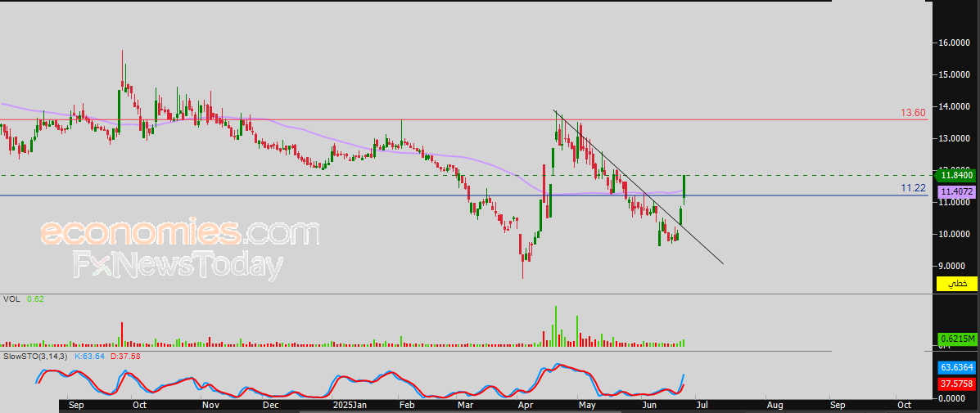
Task: Click the D:37.58 stochastic value
Action: click(x=125, y=357)
